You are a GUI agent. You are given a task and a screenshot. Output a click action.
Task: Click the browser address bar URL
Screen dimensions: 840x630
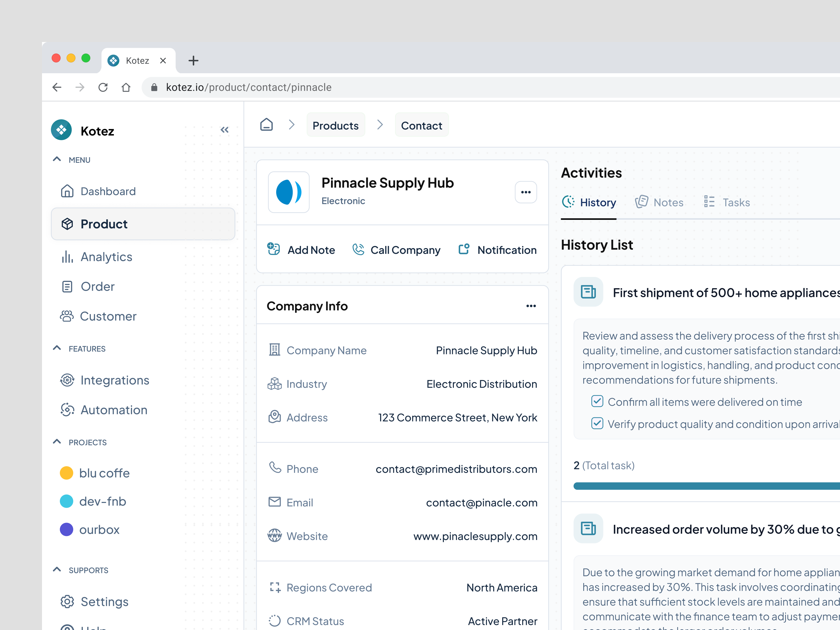point(249,87)
